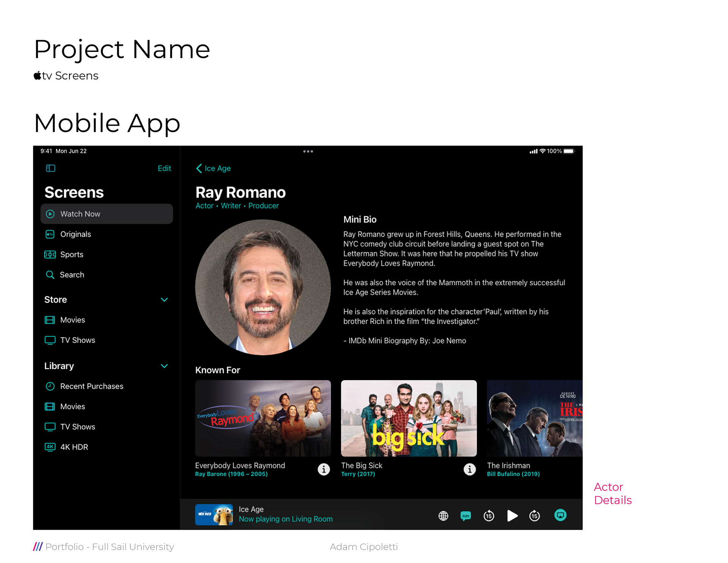Click screen icon beside Store TV Shows
This screenshot has width=728, height=563.
[50, 340]
